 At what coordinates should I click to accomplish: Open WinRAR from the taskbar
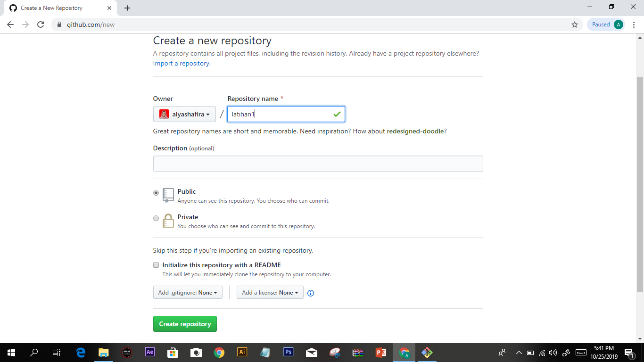357,352
